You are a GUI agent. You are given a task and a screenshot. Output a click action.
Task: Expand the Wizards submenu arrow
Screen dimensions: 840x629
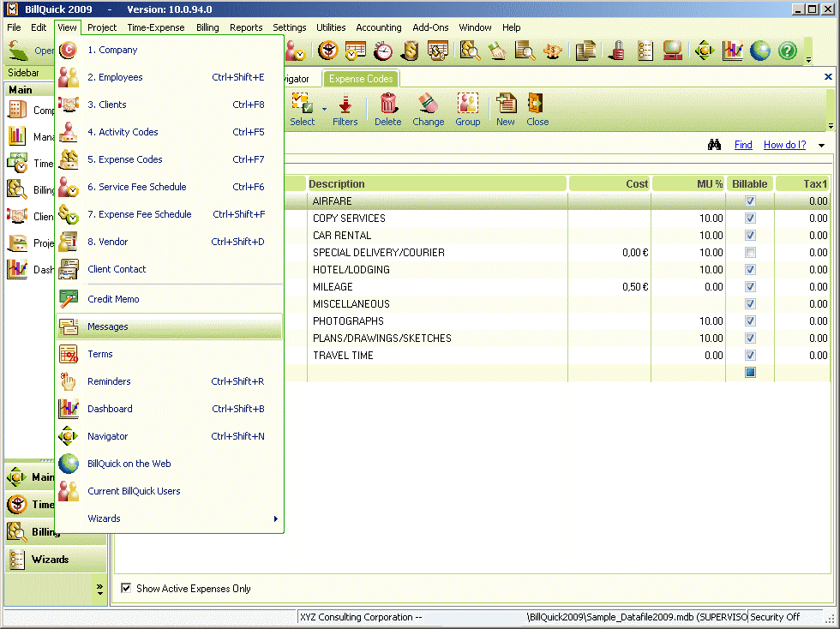[275, 518]
